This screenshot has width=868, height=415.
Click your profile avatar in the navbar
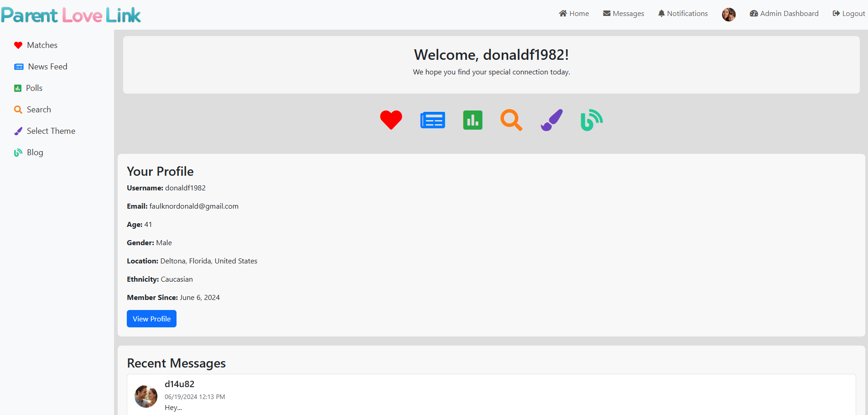[x=728, y=14]
